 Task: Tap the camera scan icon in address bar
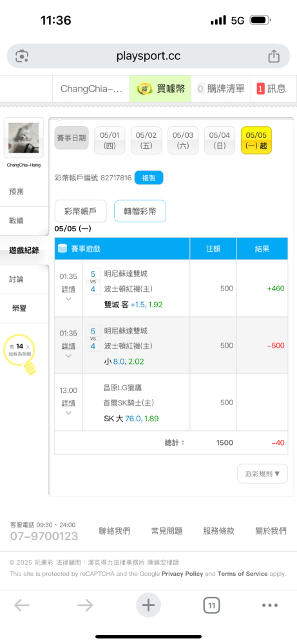22,56
